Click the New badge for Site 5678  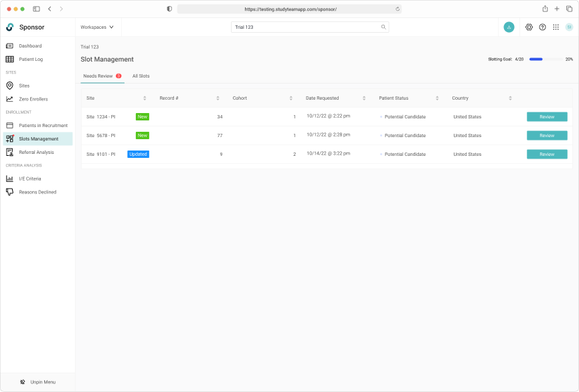point(143,136)
